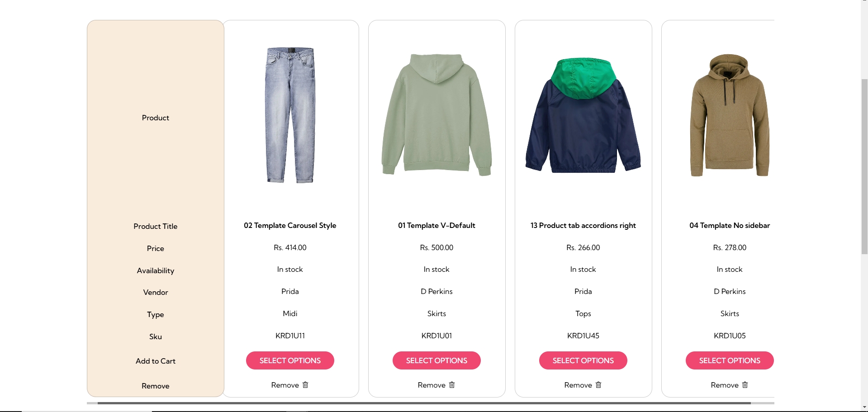
Task: Click trash icon under 01 Template V-Default
Action: (x=452, y=385)
